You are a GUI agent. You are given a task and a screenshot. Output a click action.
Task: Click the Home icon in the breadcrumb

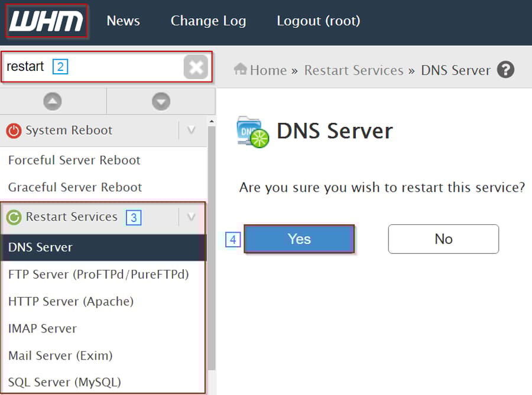[241, 70]
